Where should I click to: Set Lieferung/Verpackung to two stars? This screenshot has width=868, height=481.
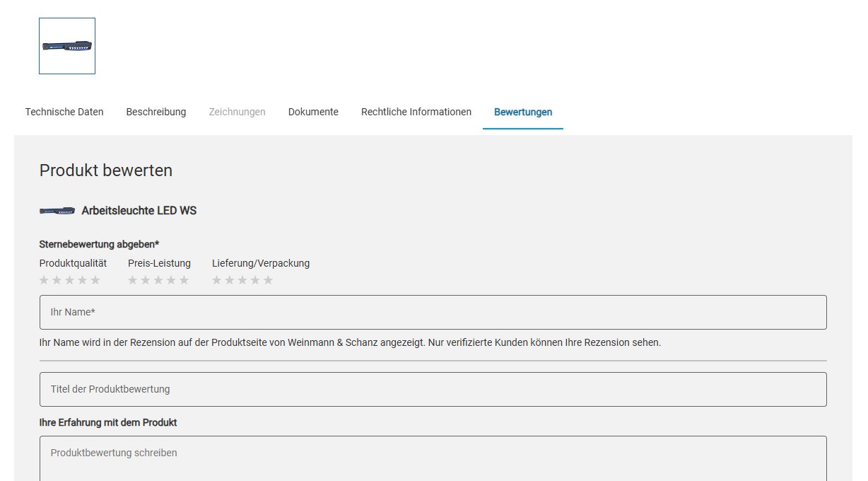230,280
